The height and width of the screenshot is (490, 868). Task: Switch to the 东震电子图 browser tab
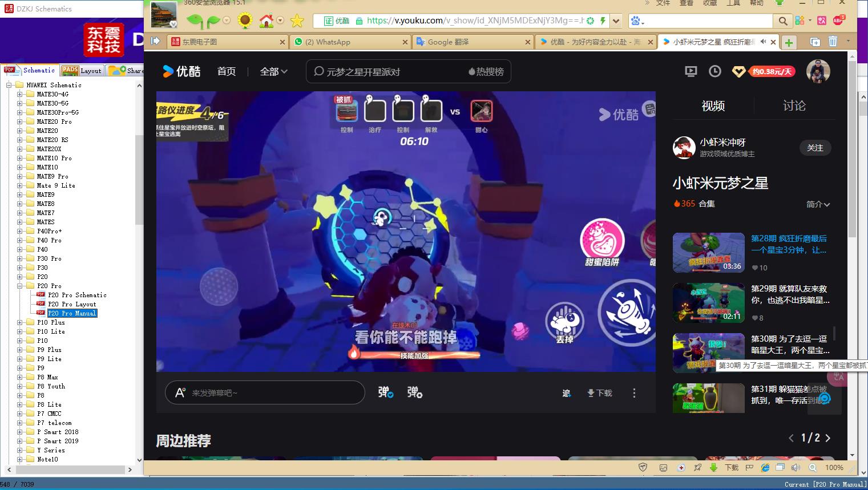227,42
